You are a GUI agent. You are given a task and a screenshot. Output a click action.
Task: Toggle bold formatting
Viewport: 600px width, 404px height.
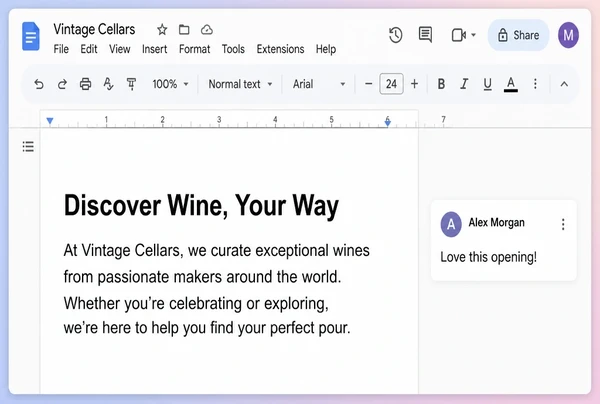(x=441, y=84)
